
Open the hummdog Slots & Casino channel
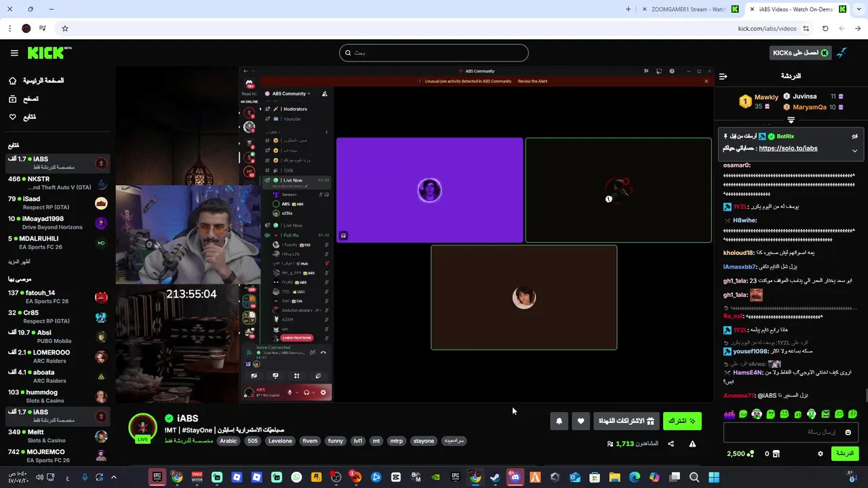(57, 396)
